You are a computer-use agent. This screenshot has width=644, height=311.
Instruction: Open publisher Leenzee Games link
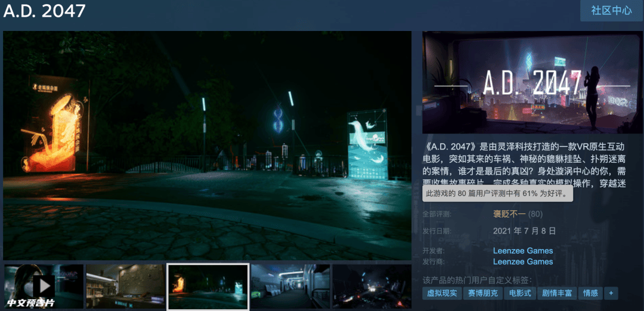tap(523, 262)
